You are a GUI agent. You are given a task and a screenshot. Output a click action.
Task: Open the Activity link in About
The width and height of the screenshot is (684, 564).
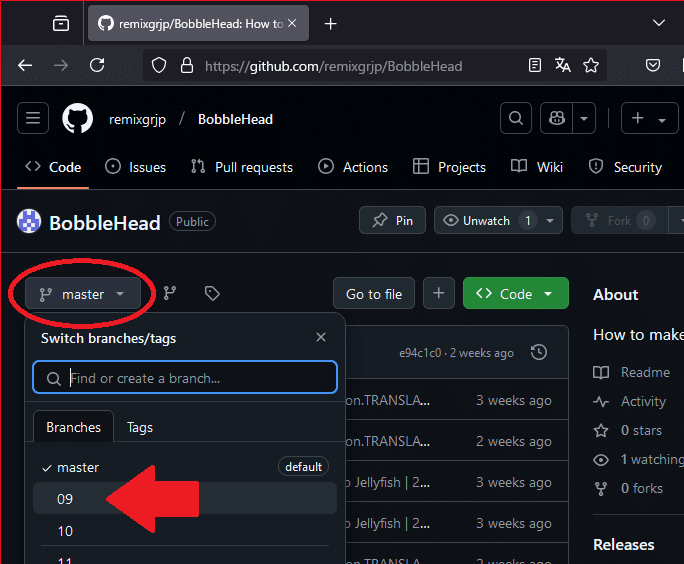tap(629, 401)
